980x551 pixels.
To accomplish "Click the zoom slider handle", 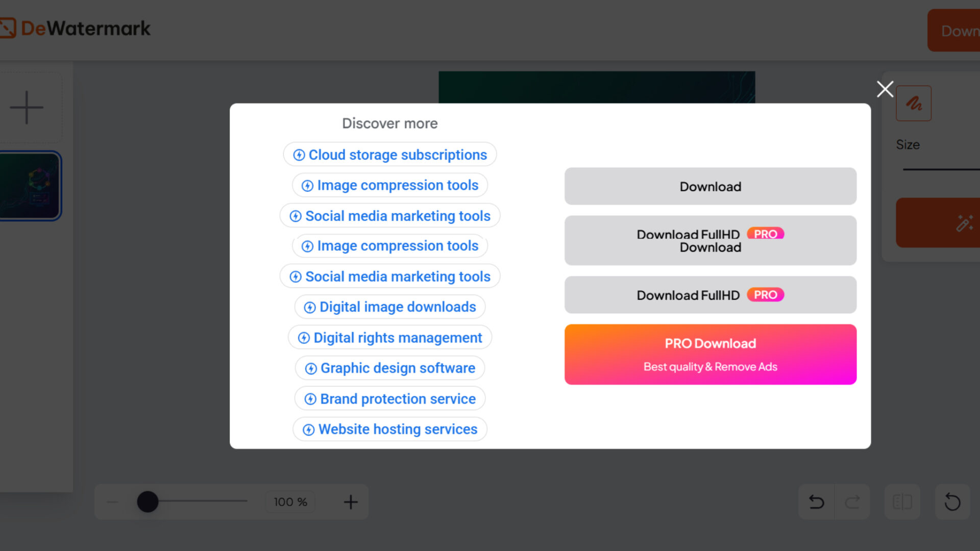I will [148, 502].
